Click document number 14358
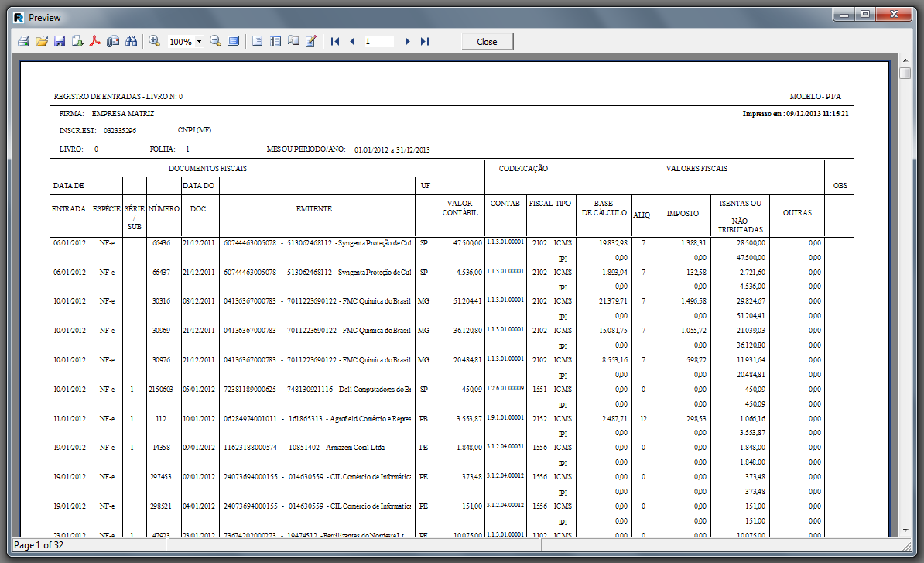 pyautogui.click(x=161, y=448)
